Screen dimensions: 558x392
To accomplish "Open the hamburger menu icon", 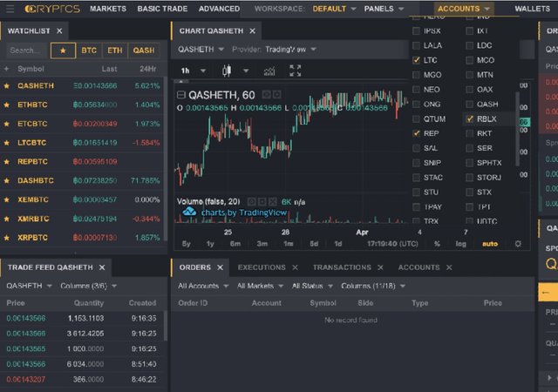I will (10, 9).
